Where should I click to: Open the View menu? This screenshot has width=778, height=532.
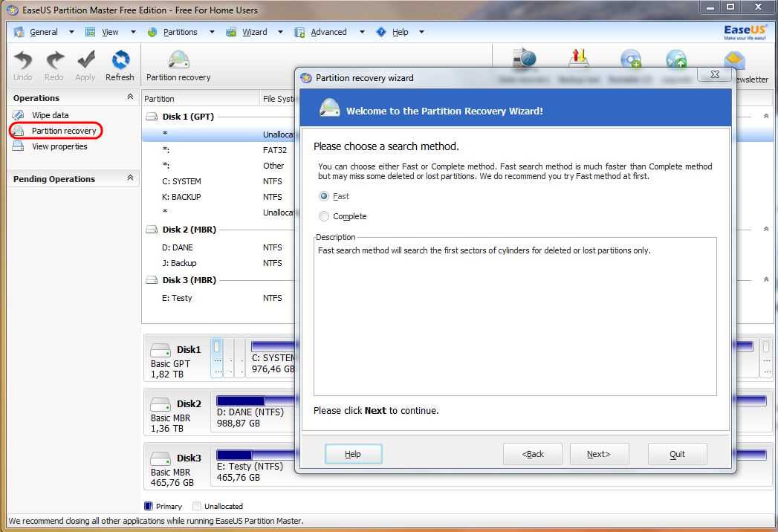110,32
